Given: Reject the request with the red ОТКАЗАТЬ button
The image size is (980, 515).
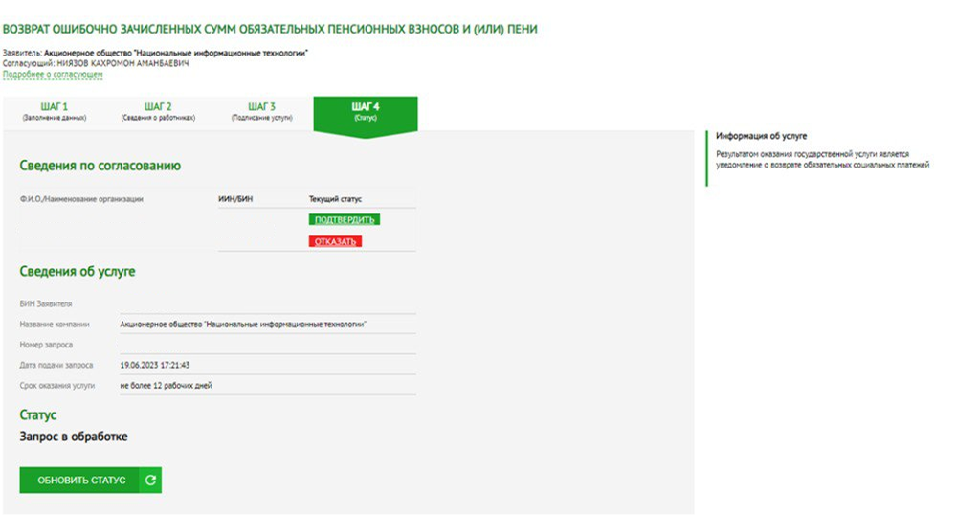Looking at the screenshot, I should pyautogui.click(x=335, y=241).
